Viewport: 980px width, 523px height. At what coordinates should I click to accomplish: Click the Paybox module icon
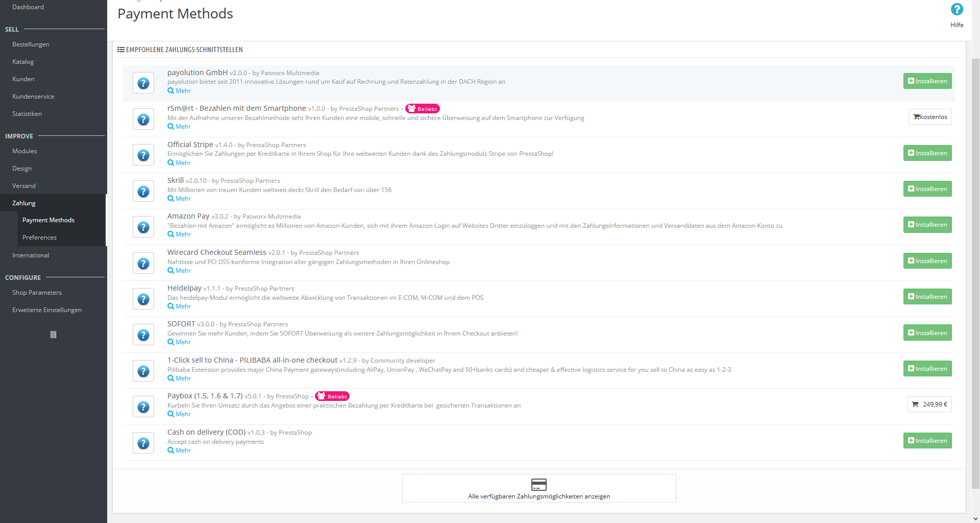pyautogui.click(x=143, y=407)
